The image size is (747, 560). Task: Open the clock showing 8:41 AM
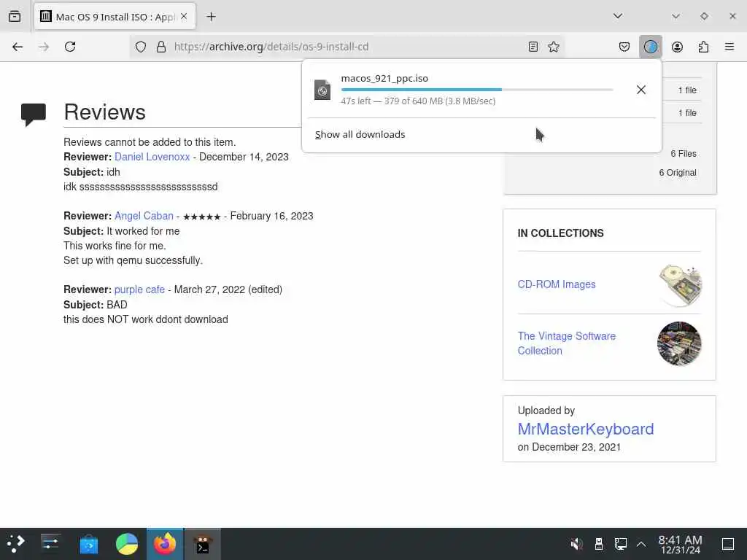point(680,544)
